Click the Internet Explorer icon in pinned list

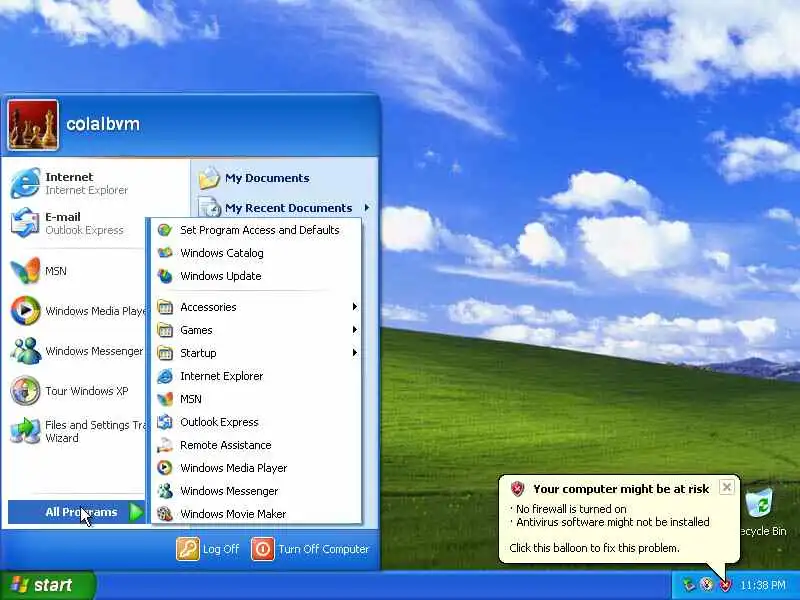coord(25,183)
